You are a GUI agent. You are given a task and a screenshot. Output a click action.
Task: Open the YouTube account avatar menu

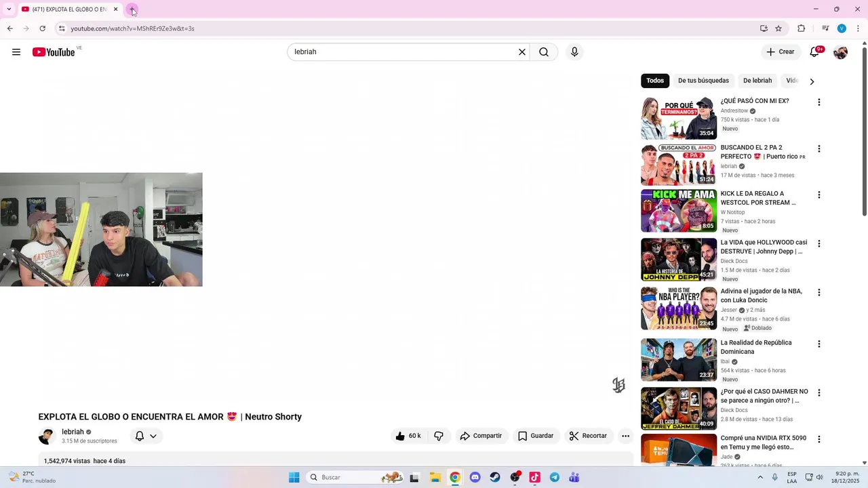(x=840, y=52)
